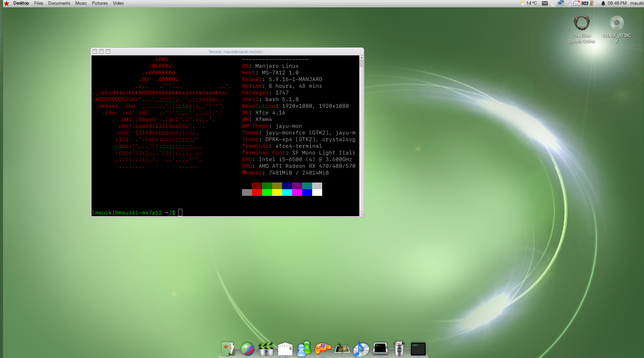Click the yellow block in the terminal palette
This screenshot has width=644, height=358.
pos(277,193)
